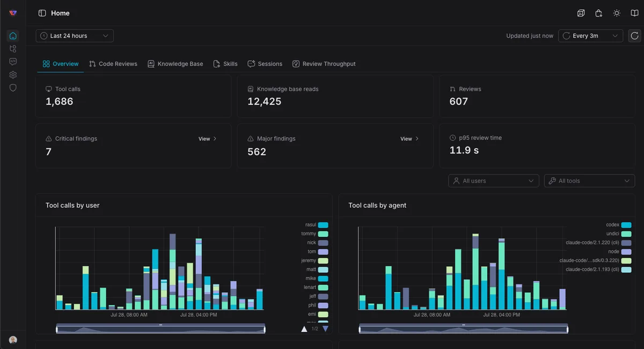Click View on Major findings card
This screenshot has width=644, height=349.
coord(409,139)
